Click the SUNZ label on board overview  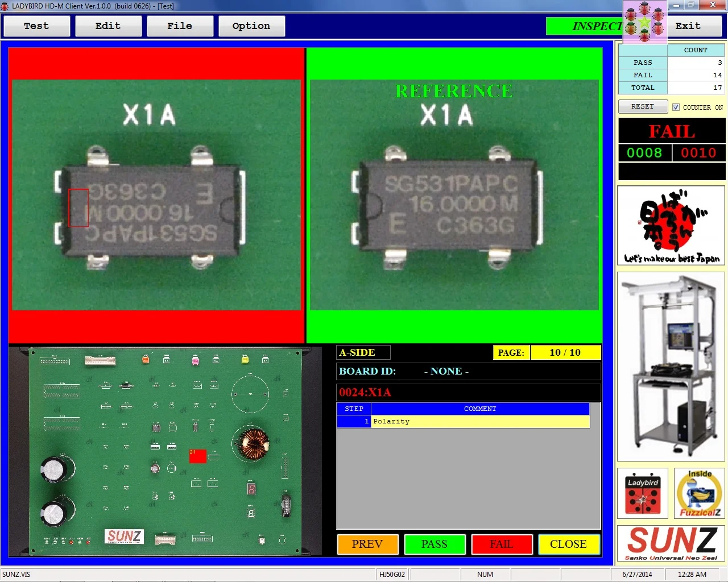point(125,536)
